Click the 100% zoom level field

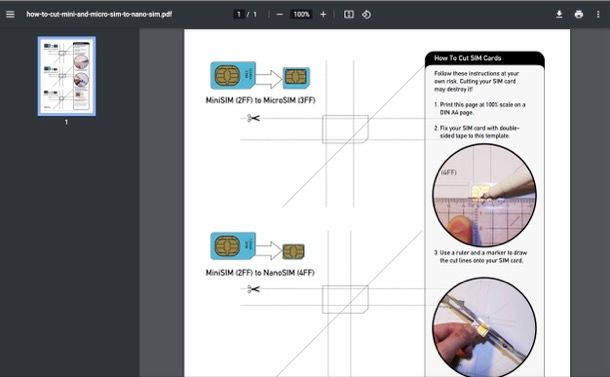(x=301, y=14)
